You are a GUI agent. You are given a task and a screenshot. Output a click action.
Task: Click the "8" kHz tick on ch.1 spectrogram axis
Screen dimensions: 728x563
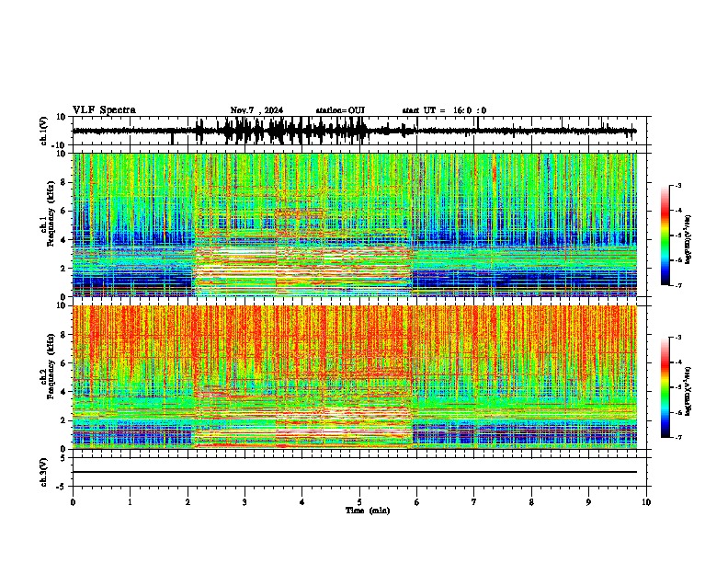pyautogui.click(x=64, y=182)
